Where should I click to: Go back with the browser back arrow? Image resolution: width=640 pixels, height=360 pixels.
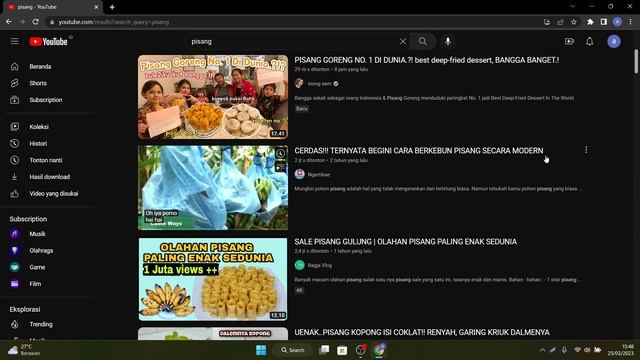point(9,22)
